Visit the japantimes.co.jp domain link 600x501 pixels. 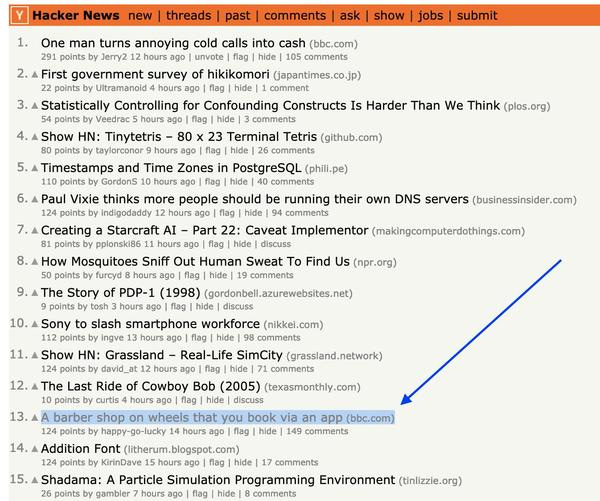pos(317,75)
